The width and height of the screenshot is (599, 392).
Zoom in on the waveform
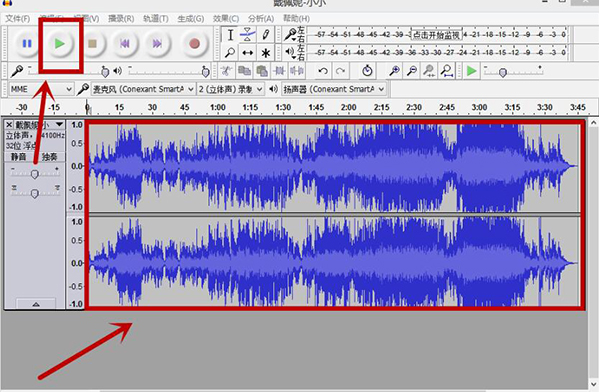394,71
